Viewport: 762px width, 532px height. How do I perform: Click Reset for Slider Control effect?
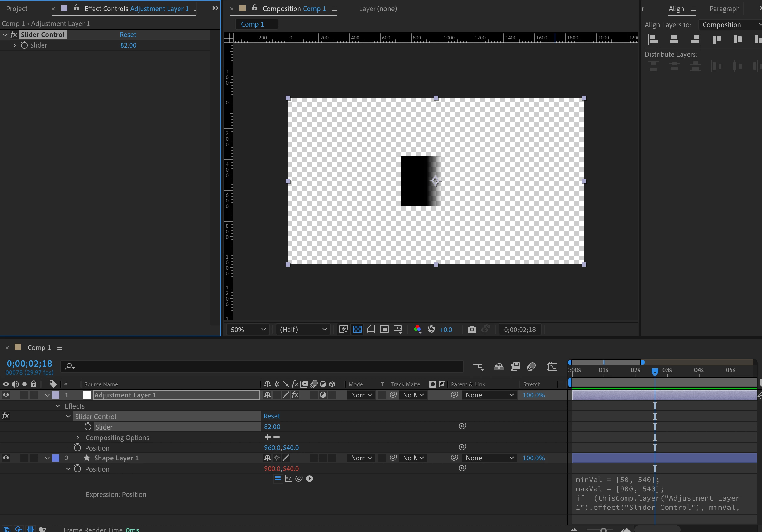128,35
